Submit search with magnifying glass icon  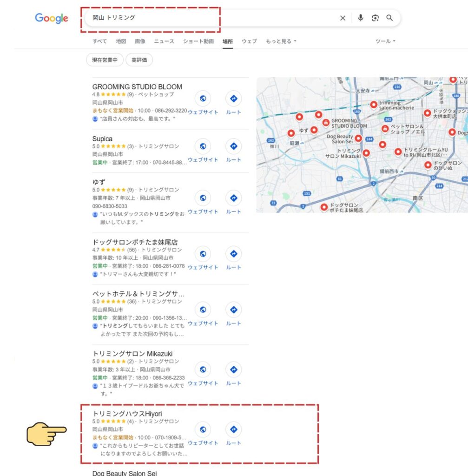tap(389, 18)
